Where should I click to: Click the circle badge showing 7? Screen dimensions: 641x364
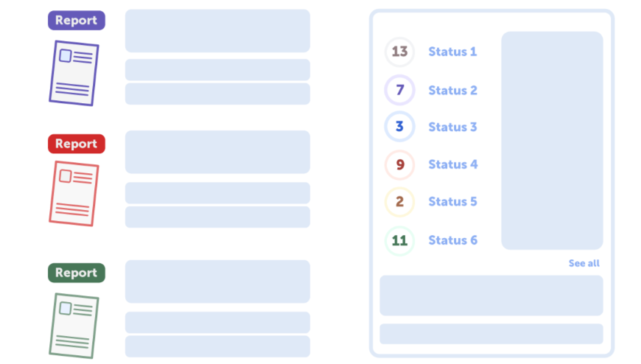point(399,91)
